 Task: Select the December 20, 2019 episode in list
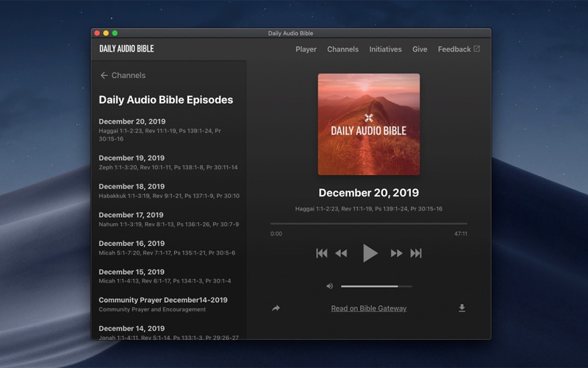(x=169, y=130)
